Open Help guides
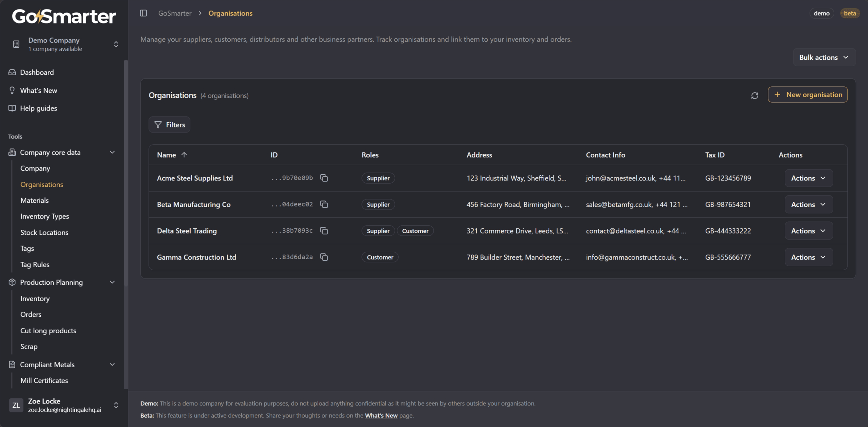The height and width of the screenshot is (427, 868). pos(38,108)
